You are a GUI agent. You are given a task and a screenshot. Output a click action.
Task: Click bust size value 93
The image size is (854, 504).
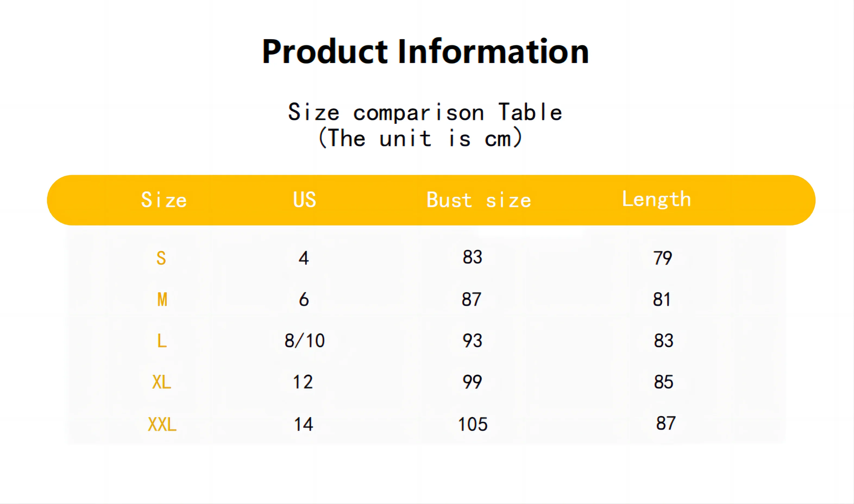pos(472,341)
